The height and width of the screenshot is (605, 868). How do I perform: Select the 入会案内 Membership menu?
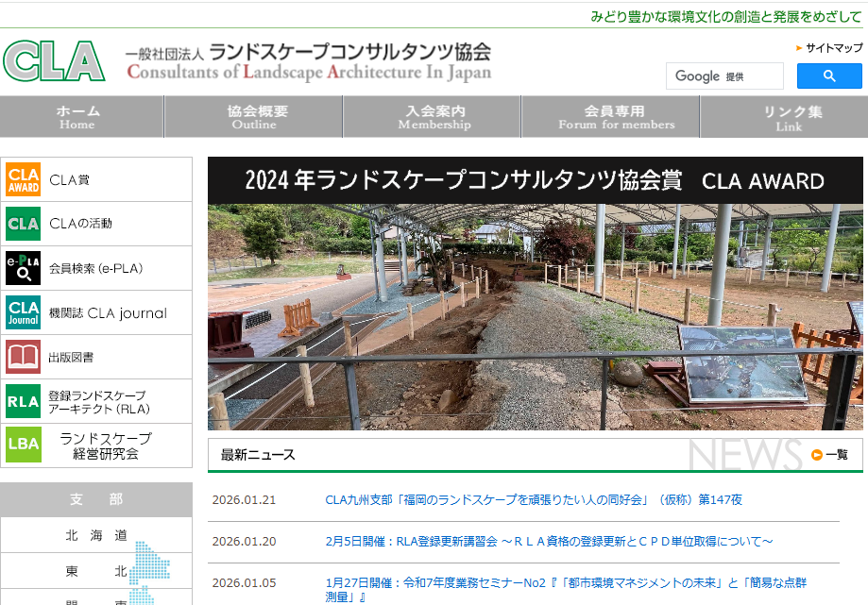coord(434,117)
